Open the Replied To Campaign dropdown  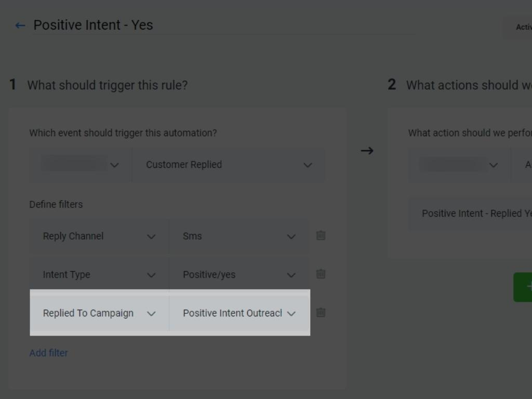point(99,313)
